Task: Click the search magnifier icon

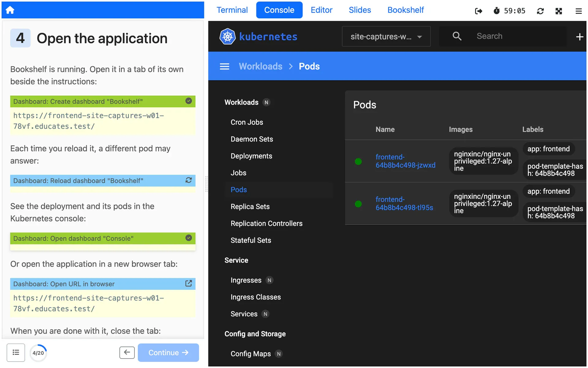Action: [457, 36]
